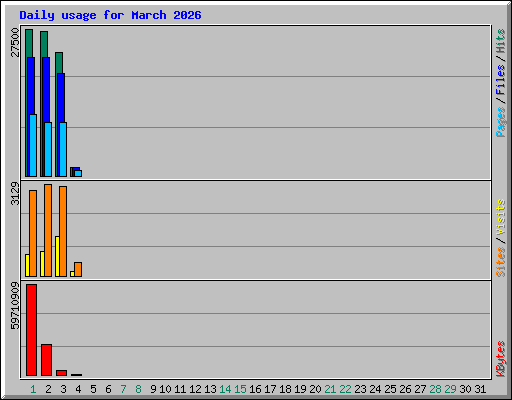Click the Hits legend label
Viewport: 512px width, 400px height.
point(500,41)
